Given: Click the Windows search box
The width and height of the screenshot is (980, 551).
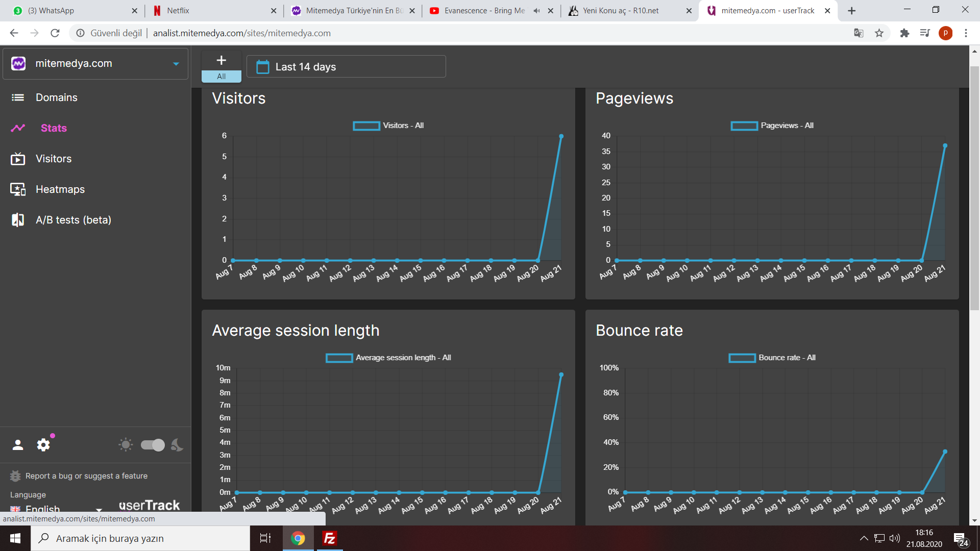Looking at the screenshot, I should [x=140, y=538].
